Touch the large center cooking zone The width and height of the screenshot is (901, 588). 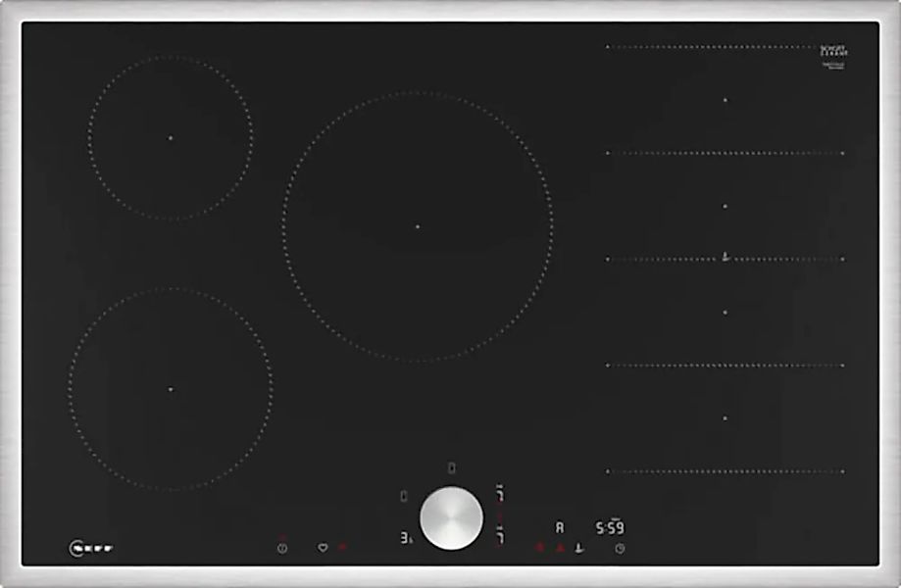click(x=417, y=226)
